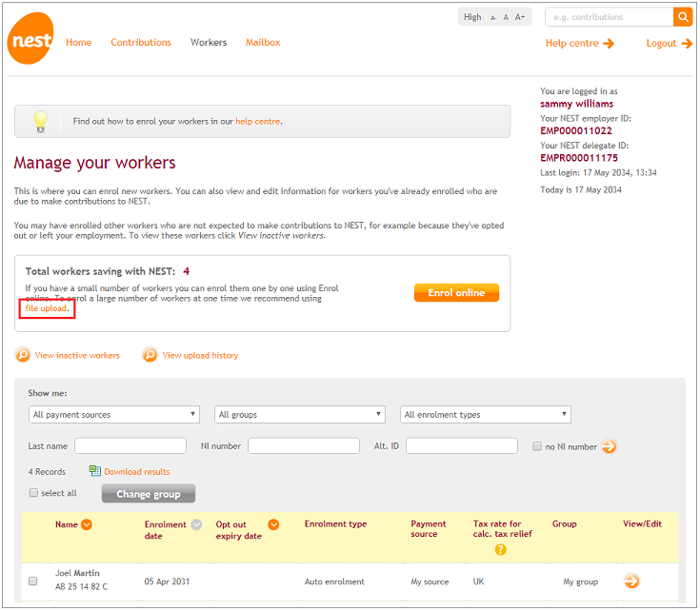Image resolution: width=700 pixels, height=611 pixels.
Task: Select the normal text size A icon
Action: (506, 17)
